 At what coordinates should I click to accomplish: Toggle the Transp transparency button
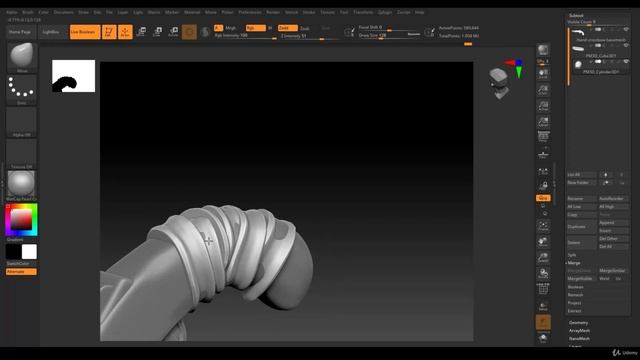(x=543, y=306)
